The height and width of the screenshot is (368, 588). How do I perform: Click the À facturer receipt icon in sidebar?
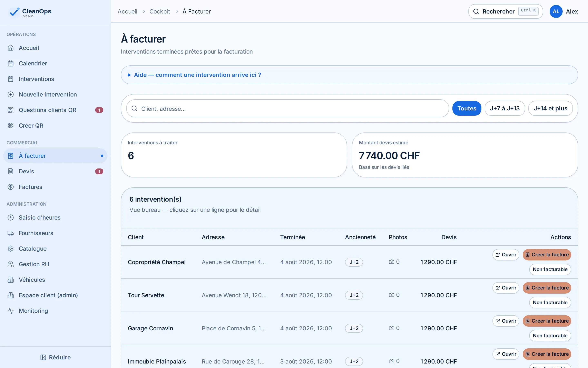pos(10,156)
